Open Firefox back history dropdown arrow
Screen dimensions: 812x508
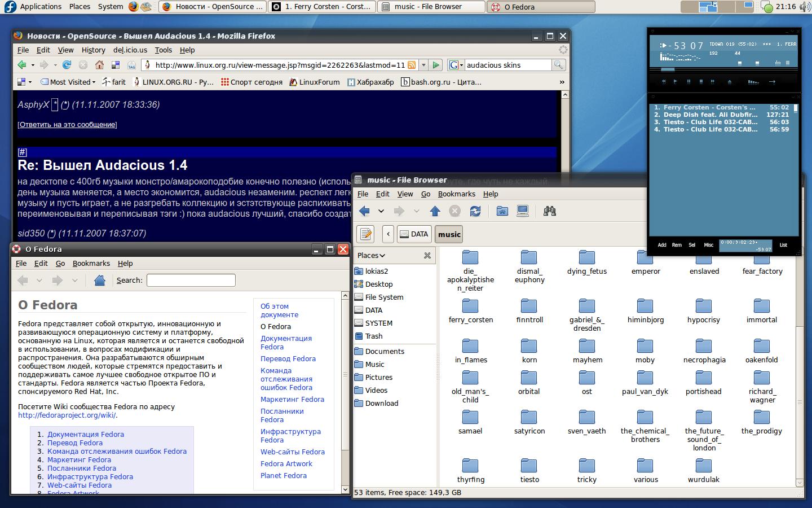click(x=33, y=65)
